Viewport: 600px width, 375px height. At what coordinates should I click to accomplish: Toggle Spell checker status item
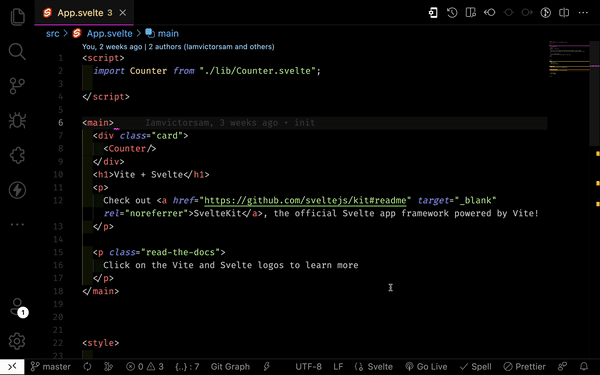point(475,367)
